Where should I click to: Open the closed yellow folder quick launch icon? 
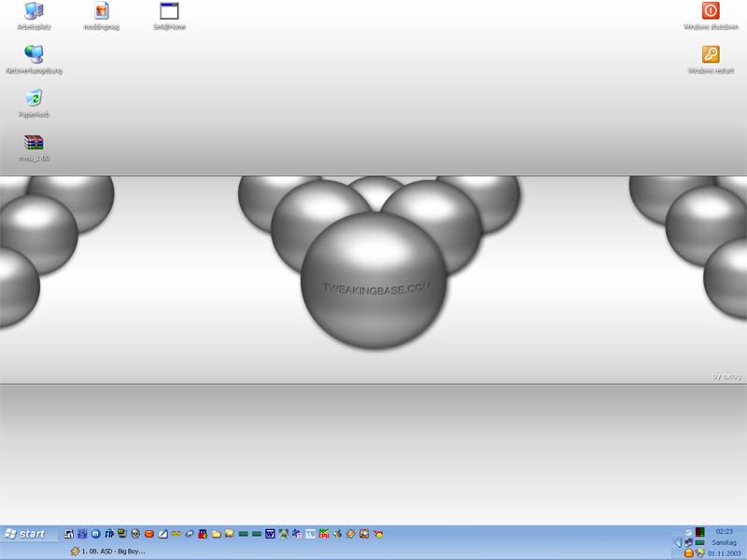click(217, 534)
